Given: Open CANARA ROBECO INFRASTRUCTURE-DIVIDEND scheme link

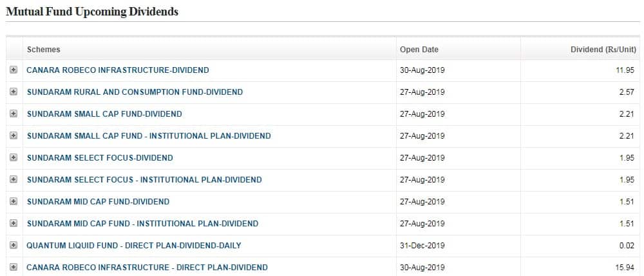Looking at the screenshot, I should (x=118, y=70).
